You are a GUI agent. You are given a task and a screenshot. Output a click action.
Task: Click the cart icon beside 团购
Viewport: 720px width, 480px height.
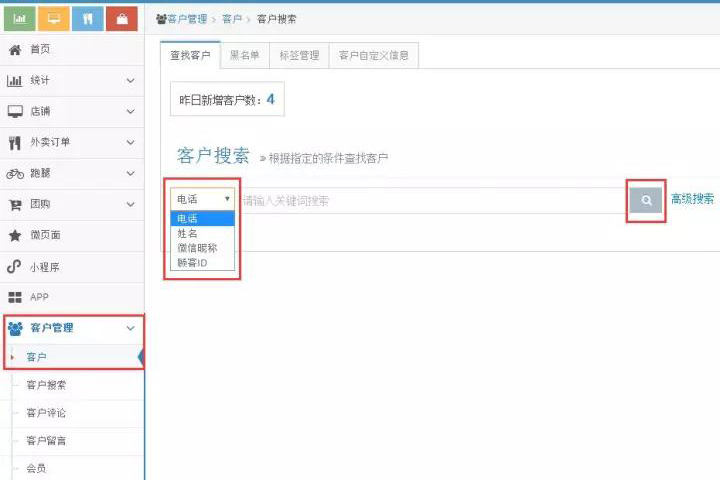pos(15,204)
